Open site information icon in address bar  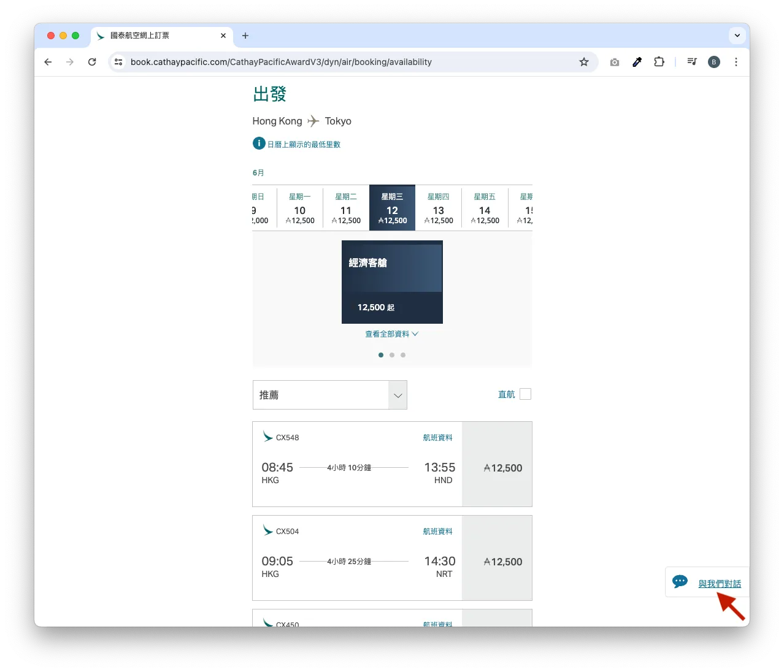pyautogui.click(x=119, y=62)
